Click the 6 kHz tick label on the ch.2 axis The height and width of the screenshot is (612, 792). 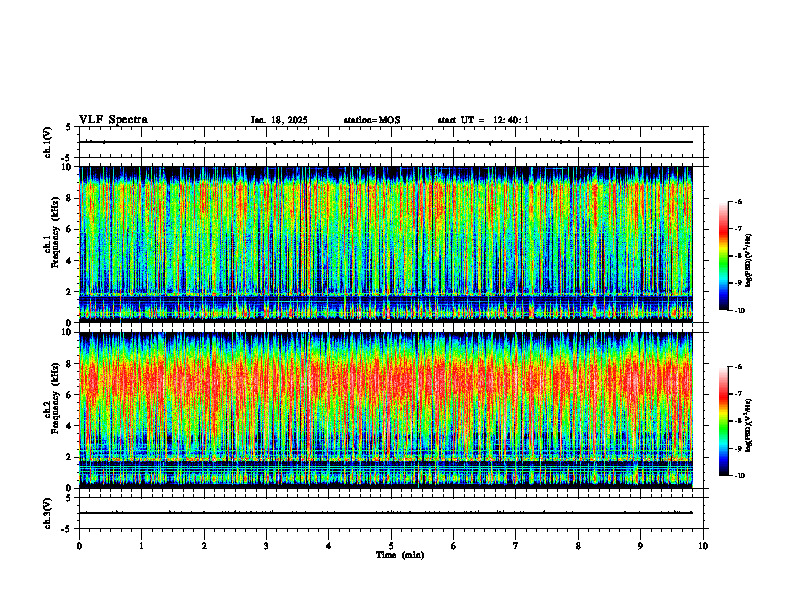click(x=70, y=395)
